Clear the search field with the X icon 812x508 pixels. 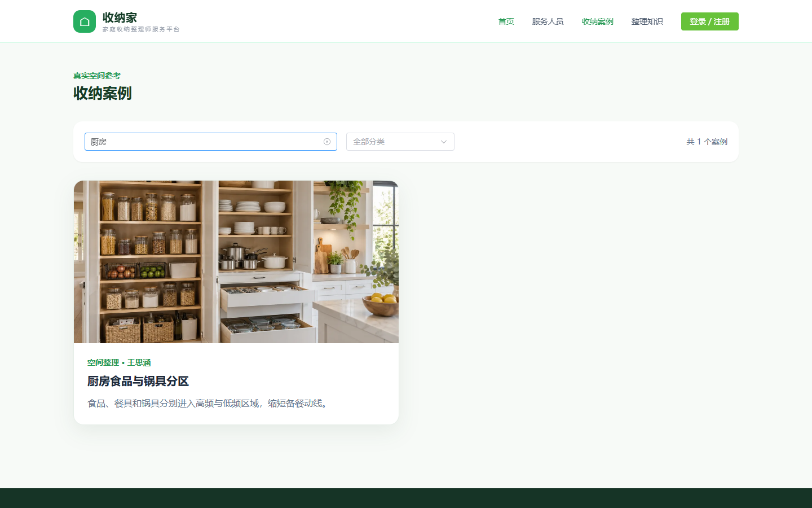327,142
